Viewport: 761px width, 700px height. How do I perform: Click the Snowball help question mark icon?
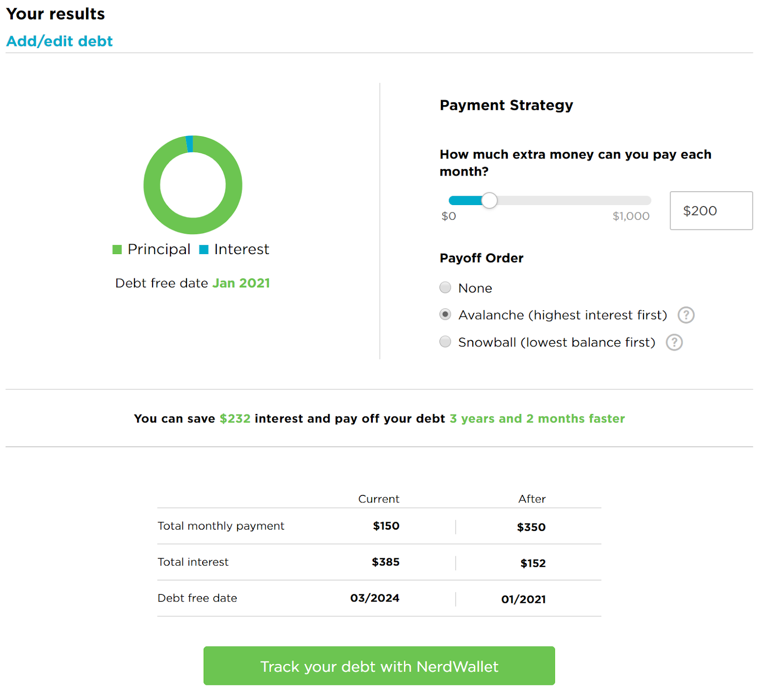coord(674,343)
